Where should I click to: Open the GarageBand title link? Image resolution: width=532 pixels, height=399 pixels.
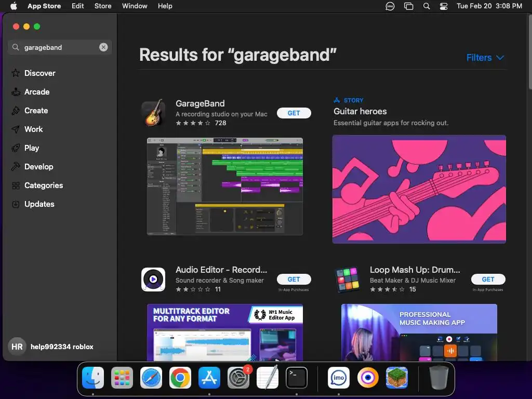coord(200,103)
